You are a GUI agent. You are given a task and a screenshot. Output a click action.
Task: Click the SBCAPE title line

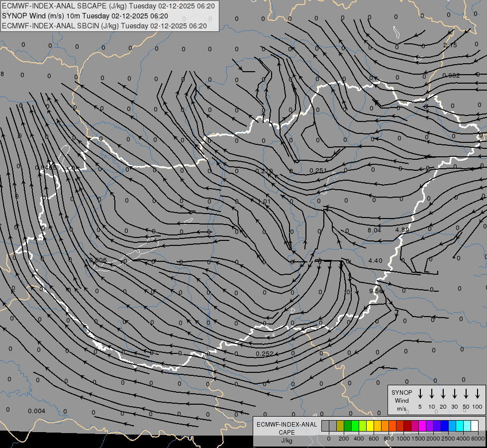[x=108, y=6]
